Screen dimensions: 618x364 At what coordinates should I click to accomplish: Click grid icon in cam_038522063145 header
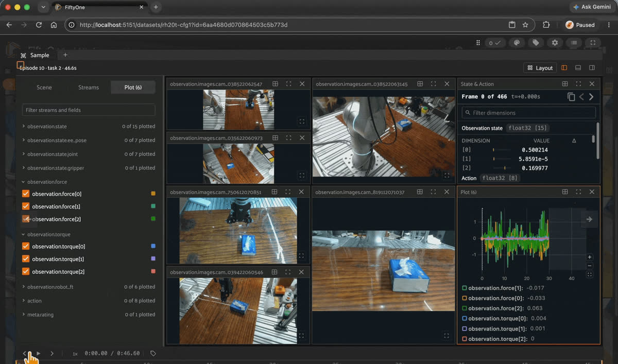click(420, 84)
